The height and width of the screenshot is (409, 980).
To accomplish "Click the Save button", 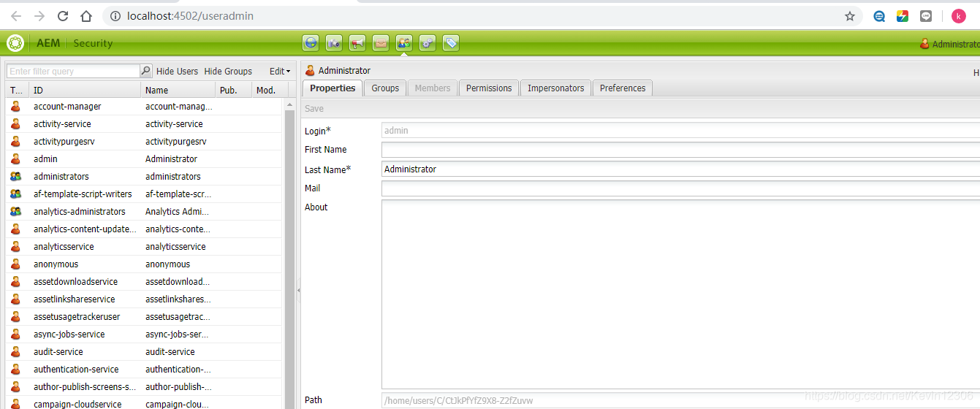I will (314, 108).
